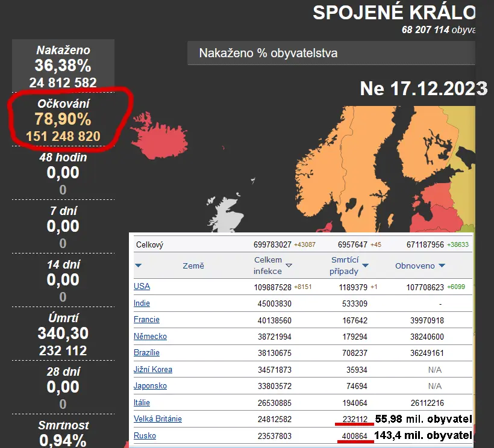Select the Nakaženo 36,38% stat panel
The height and width of the screenshot is (448, 494).
coord(63,66)
